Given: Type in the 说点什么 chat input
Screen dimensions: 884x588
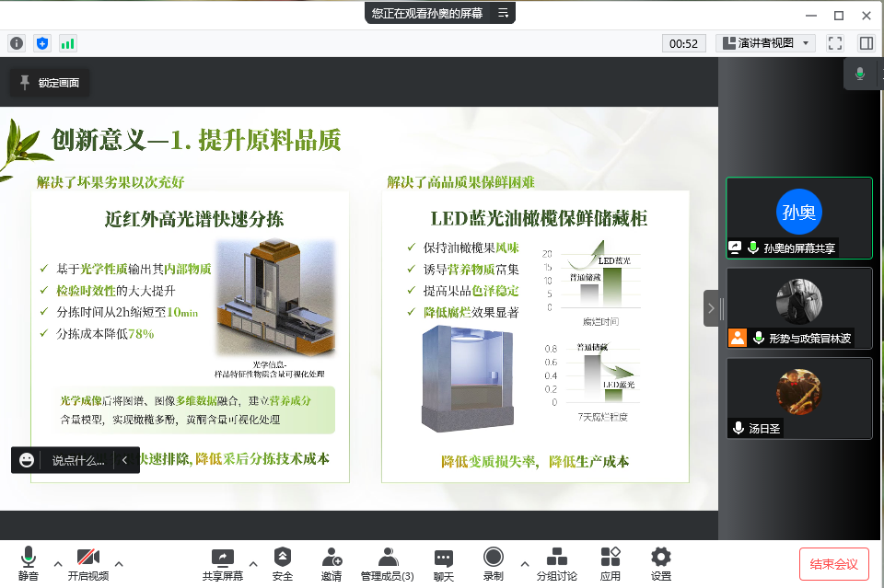Looking at the screenshot, I should click(x=77, y=460).
